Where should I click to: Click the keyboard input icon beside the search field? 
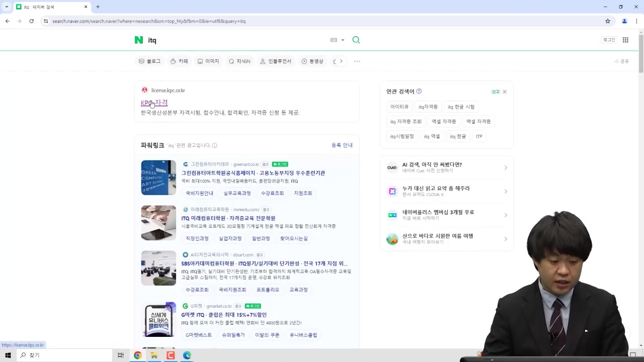334,40
